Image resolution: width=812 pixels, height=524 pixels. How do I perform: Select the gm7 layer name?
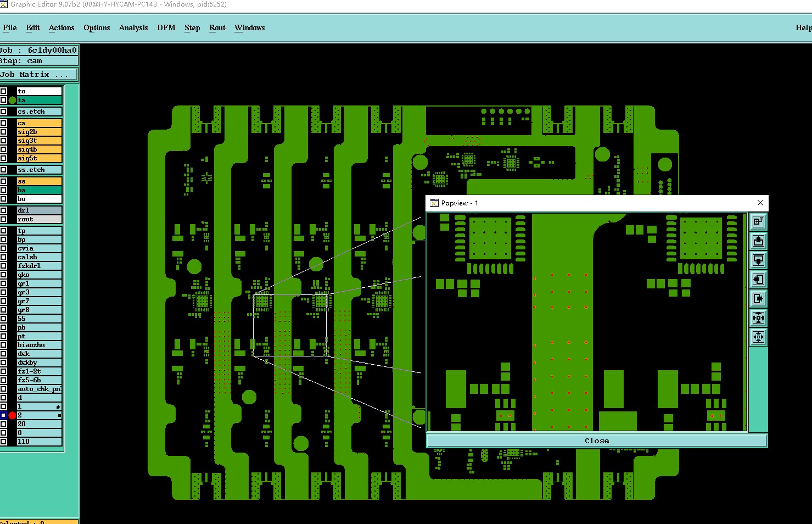[39, 301]
